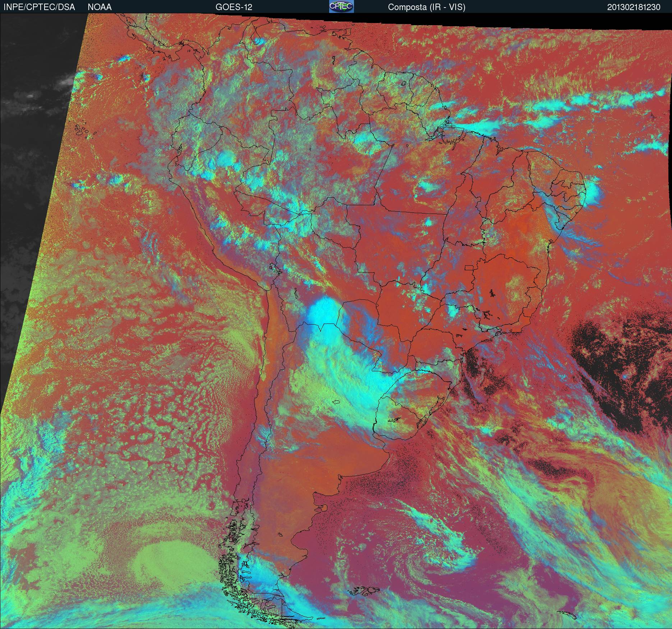This screenshot has height=629, width=672.
Task: Click the CPTEC logo in header
Action: click(341, 6)
